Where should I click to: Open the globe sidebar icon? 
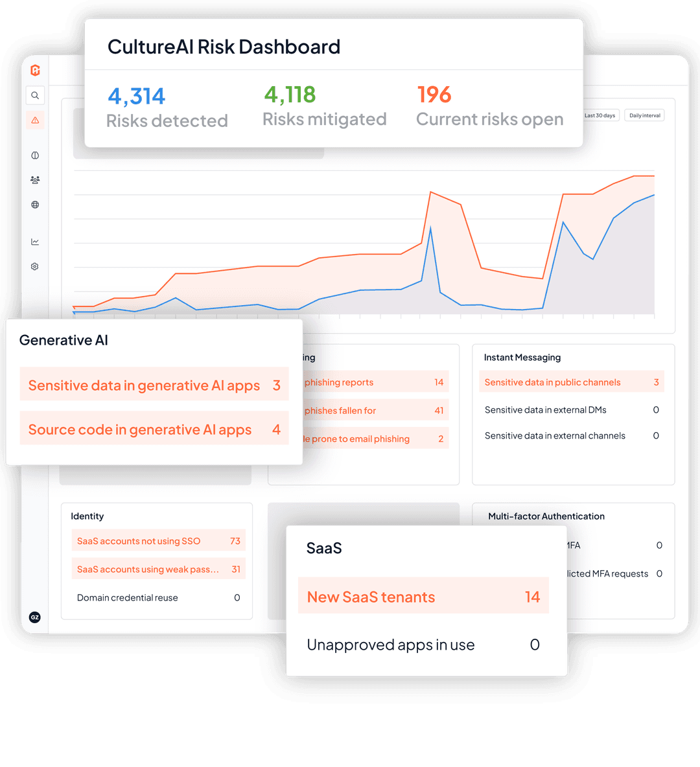pyautogui.click(x=35, y=205)
